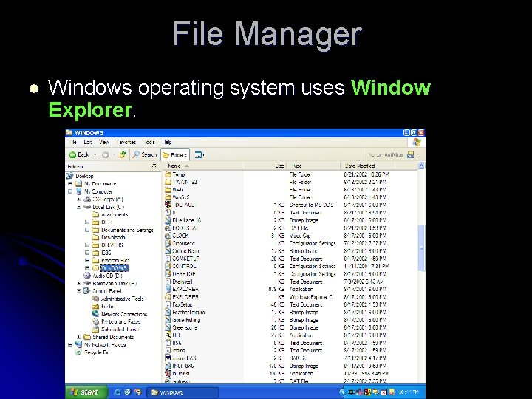Open the Back history dropdown arrow
This screenshot has height=399, width=532.
tap(95, 154)
